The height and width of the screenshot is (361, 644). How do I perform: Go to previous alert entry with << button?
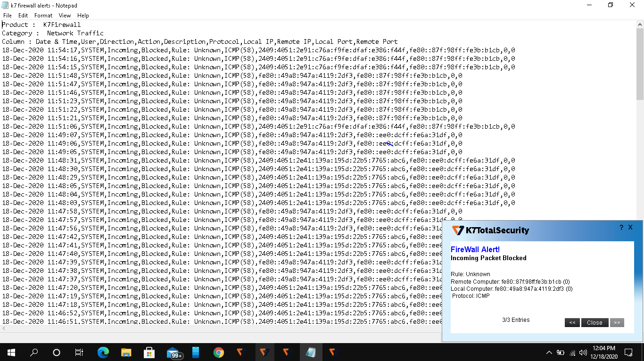[572, 323]
